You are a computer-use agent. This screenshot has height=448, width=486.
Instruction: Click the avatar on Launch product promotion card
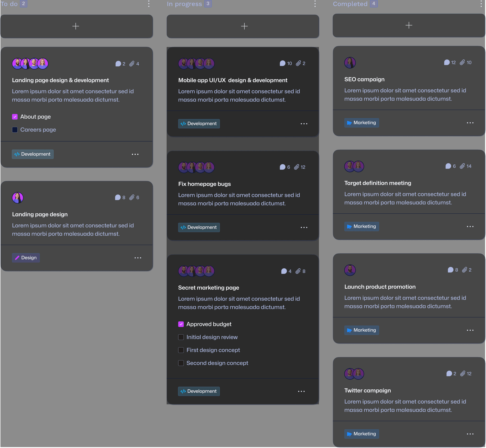coord(350,270)
